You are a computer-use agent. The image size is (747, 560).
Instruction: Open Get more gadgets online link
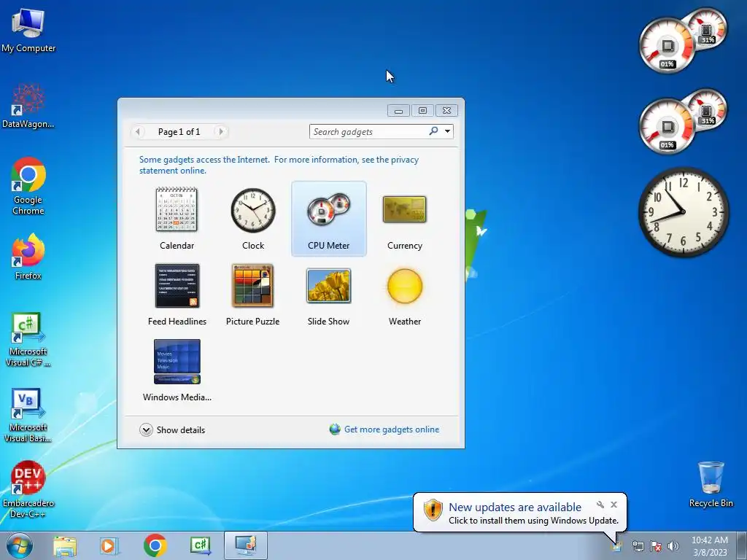click(392, 429)
